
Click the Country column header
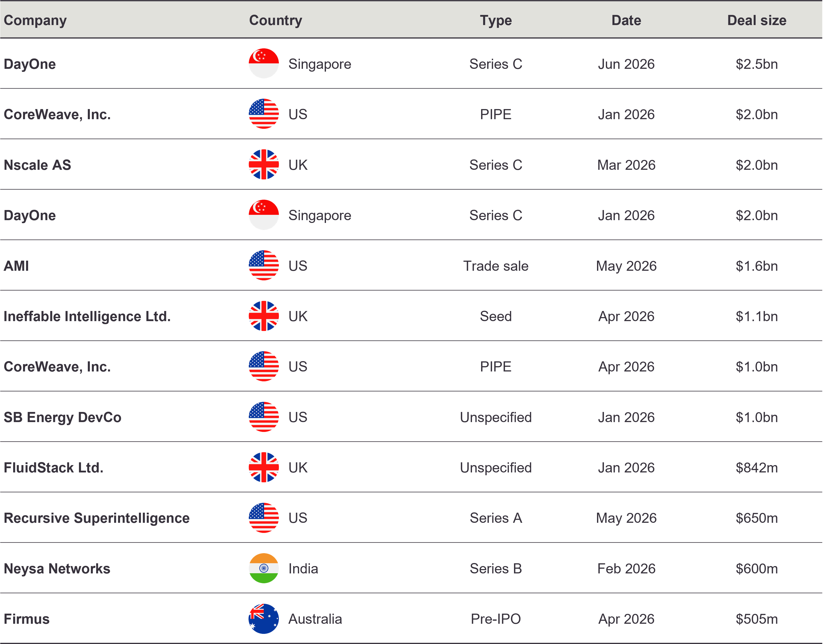coord(276,20)
